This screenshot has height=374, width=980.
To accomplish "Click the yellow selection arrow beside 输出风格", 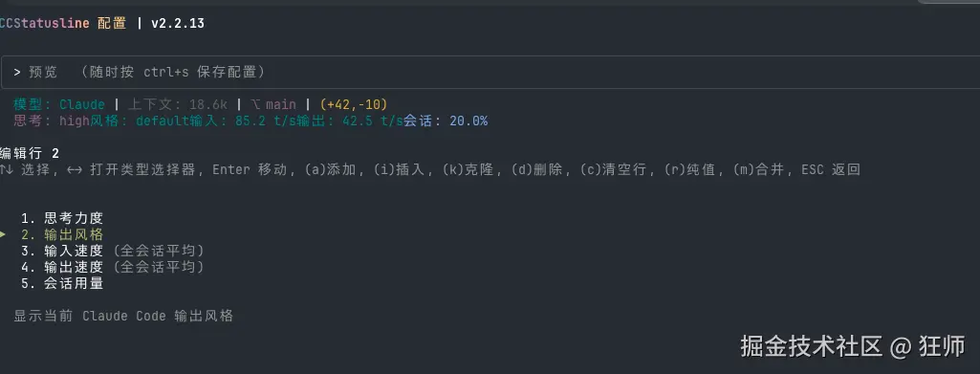I will 3,234.
